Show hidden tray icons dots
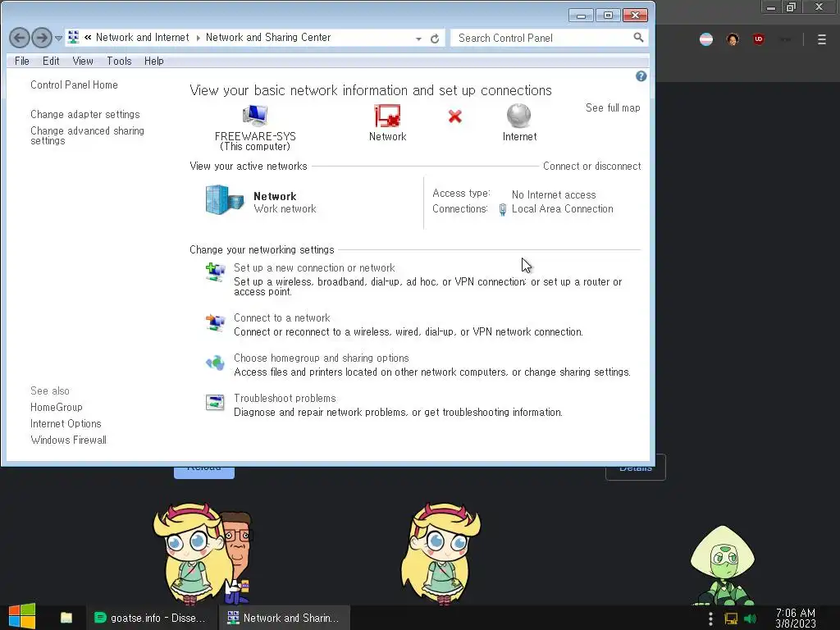The width and height of the screenshot is (840, 630). pyautogui.click(x=710, y=619)
